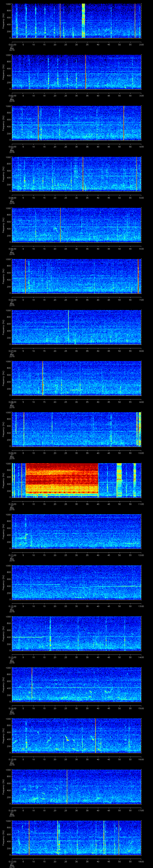Image resolution: width=153 pixels, height=868 pixels.
Task: Click the '0:08:00' start time label
Action: 12,402
